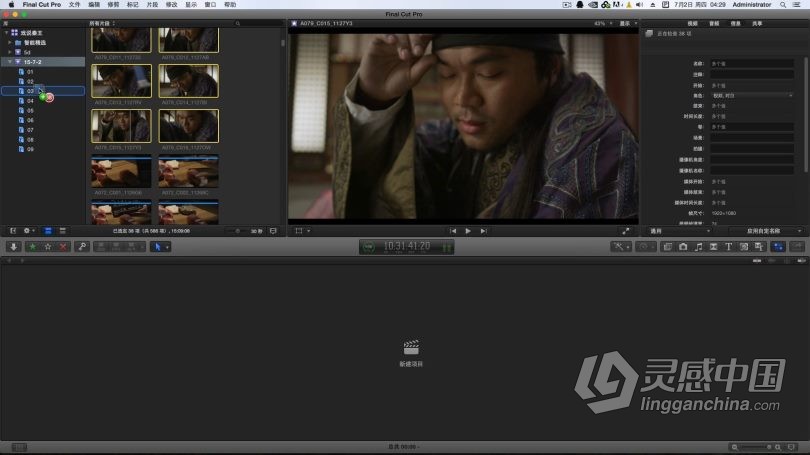Open the retime speedometer menu

[x=646, y=247]
